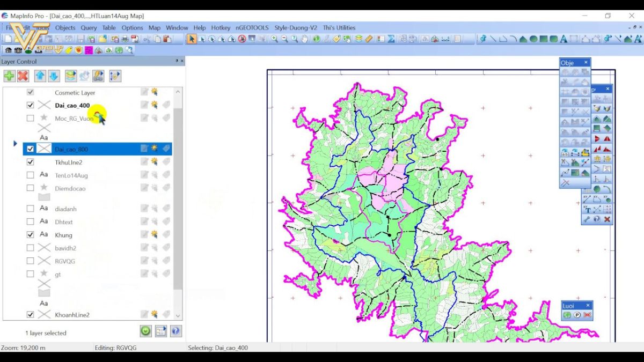The image size is (644, 362).
Task: Select the Grabber hand pan tool
Action: pos(304,39)
